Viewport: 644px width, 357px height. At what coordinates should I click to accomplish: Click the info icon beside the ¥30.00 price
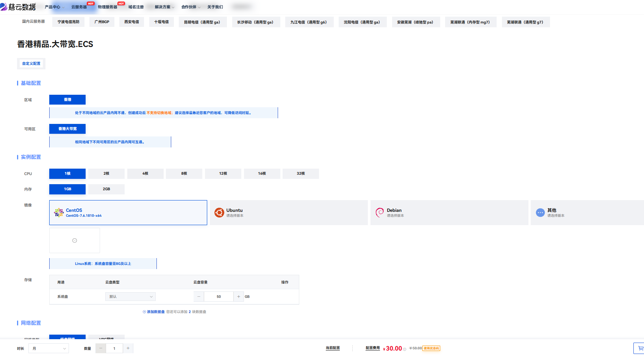tap(405, 349)
